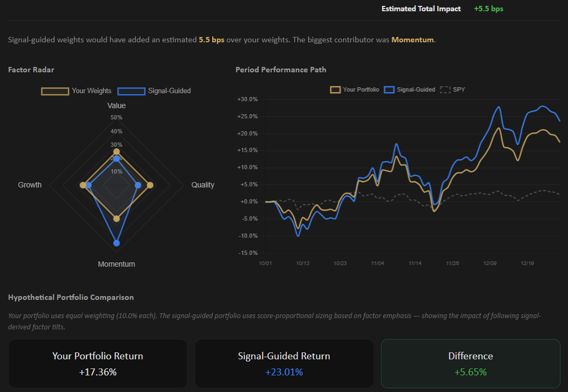This screenshot has width=568, height=392.
Task: Select the dashed SPY legend marker
Action: pos(445,89)
